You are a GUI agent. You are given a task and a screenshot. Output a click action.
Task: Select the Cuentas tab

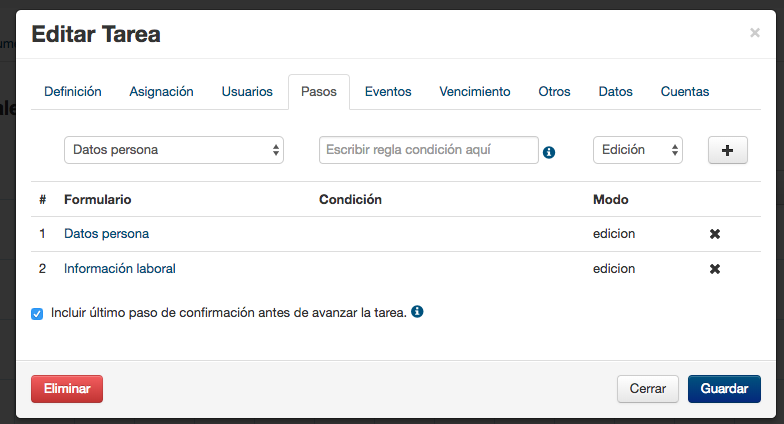pos(685,92)
